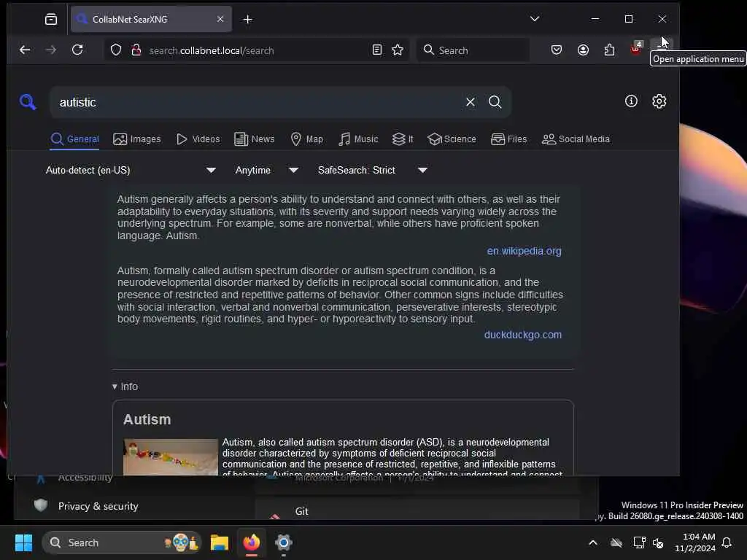Switch to the News tab
Image resolution: width=747 pixels, height=560 pixels.
pyautogui.click(x=254, y=139)
